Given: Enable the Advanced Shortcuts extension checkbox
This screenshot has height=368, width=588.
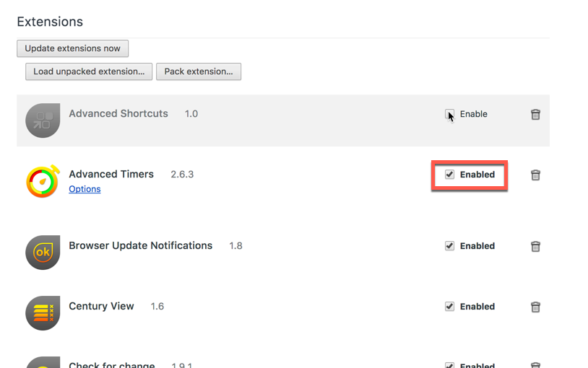Looking at the screenshot, I should click(449, 114).
